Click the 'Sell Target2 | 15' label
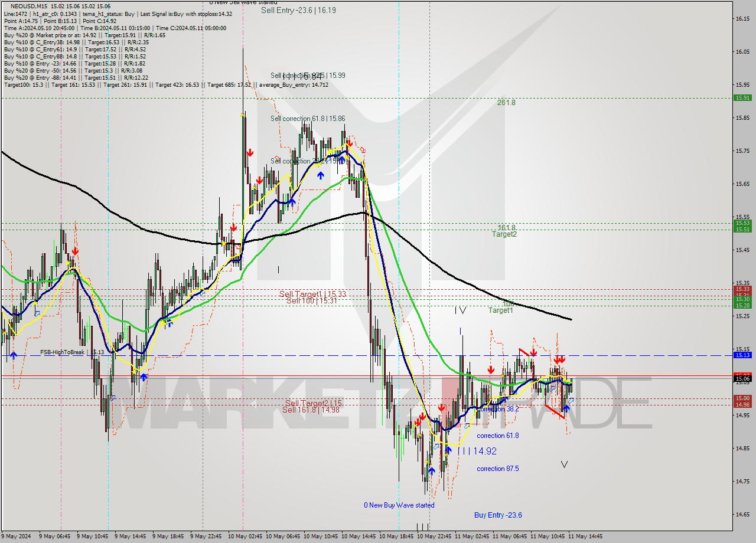 pos(313,403)
